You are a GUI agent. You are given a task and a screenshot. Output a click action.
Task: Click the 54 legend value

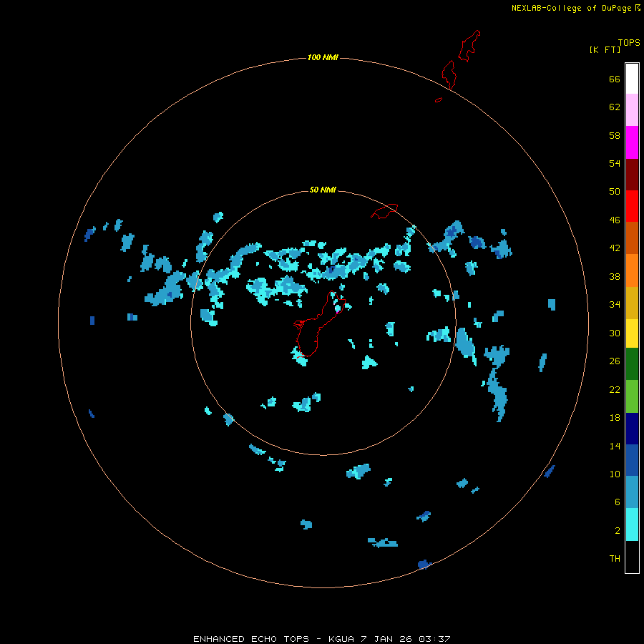[x=615, y=163]
